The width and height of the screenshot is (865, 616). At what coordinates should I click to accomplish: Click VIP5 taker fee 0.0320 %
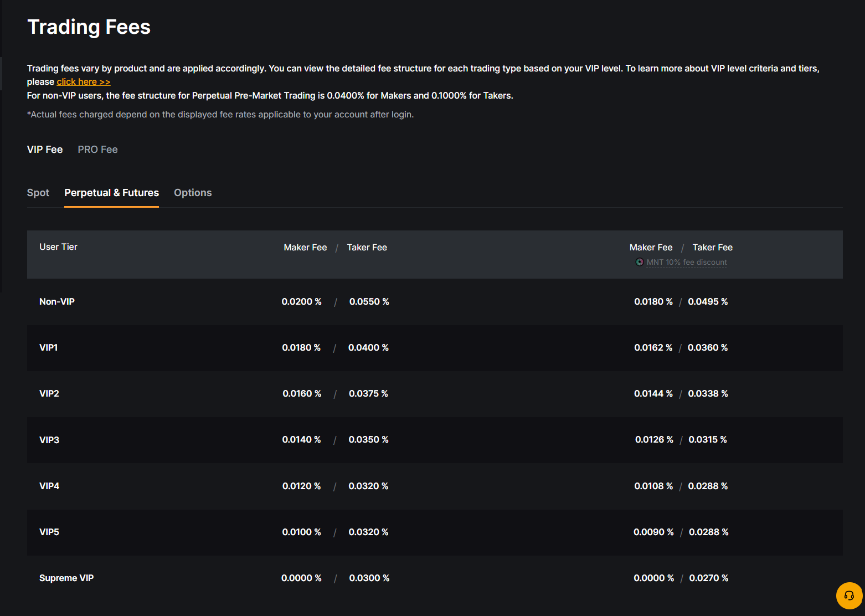click(368, 532)
